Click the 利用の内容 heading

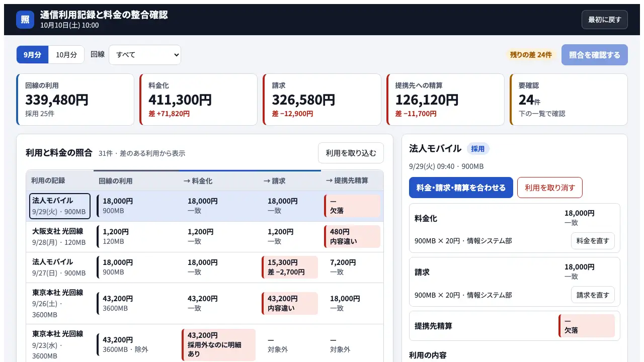428,355
